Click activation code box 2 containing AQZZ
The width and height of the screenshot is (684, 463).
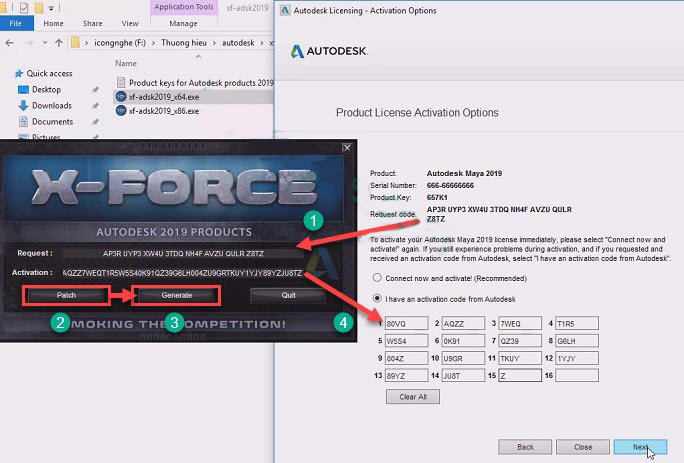click(463, 323)
